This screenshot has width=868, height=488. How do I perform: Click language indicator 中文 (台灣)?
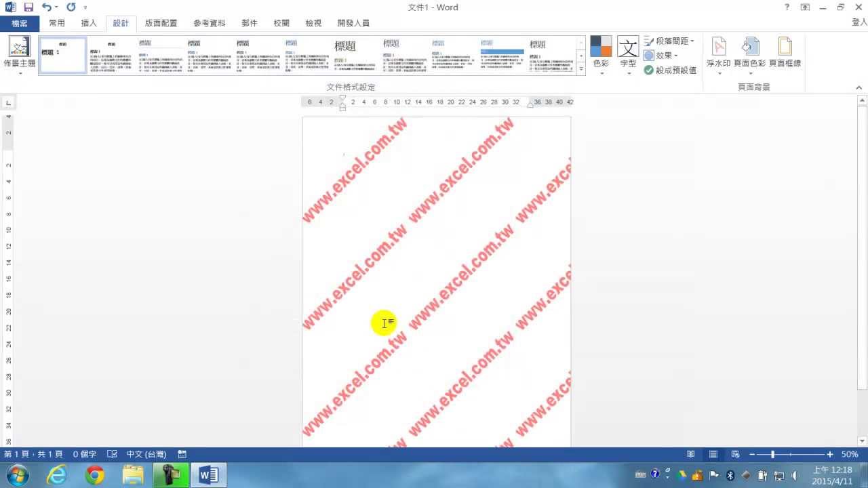click(146, 454)
